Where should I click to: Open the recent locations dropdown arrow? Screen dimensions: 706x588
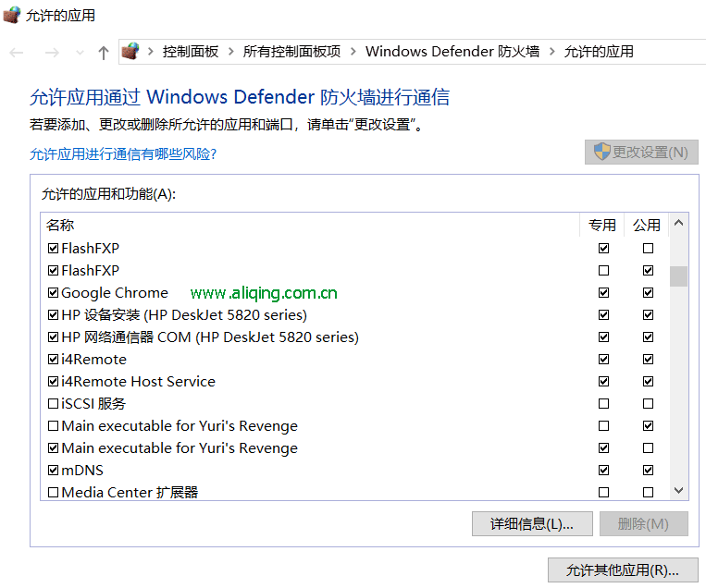click(81, 53)
